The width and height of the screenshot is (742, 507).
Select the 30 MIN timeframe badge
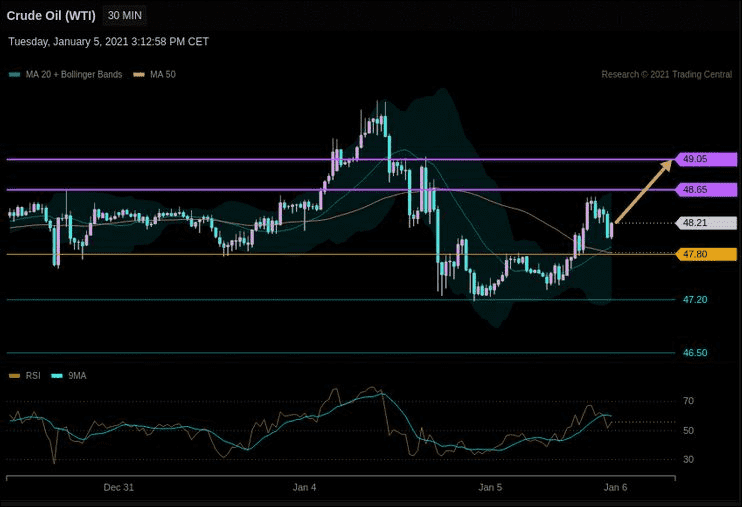125,16
